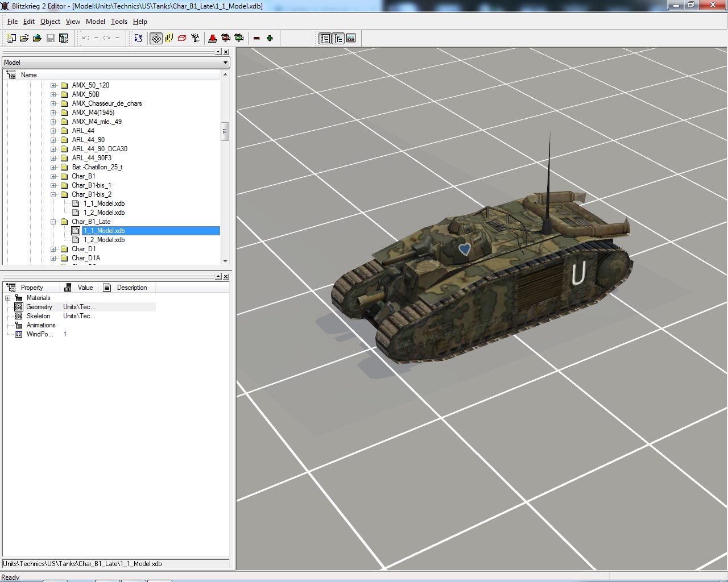Click the file path field at panel bottom
The width and height of the screenshot is (728, 582).
[116, 564]
